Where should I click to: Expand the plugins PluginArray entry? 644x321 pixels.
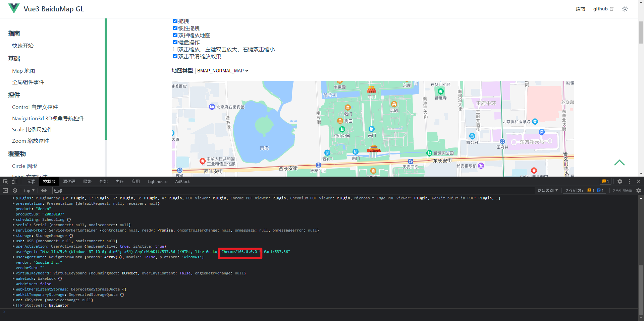tap(13, 198)
